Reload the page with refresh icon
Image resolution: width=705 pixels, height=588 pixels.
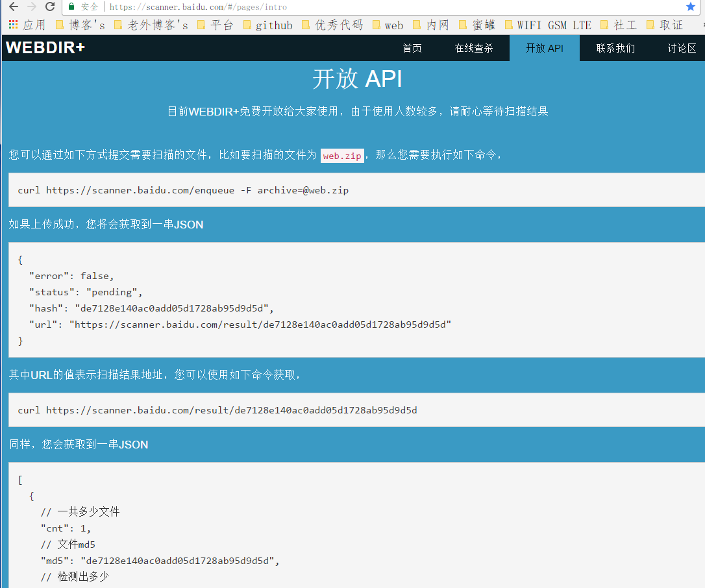click(x=50, y=6)
